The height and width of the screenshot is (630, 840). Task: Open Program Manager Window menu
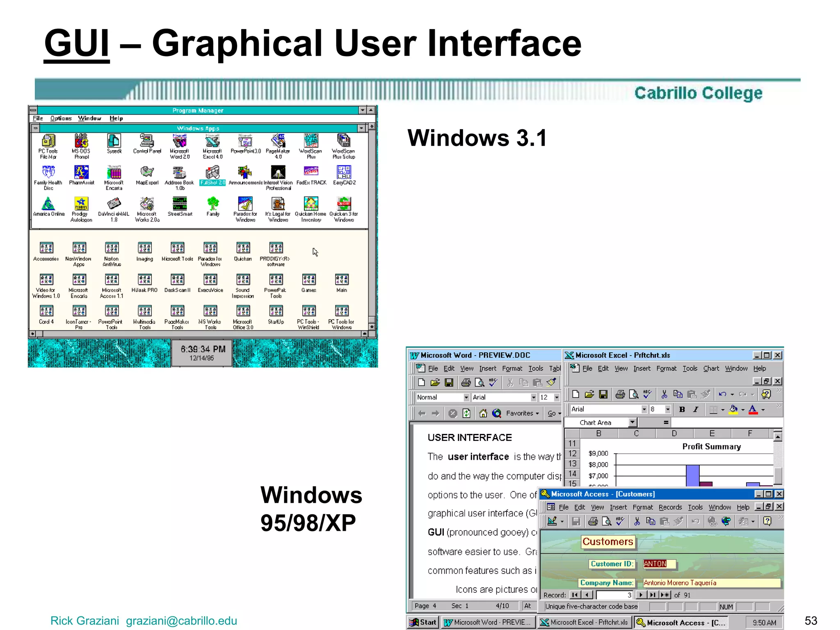pos(89,119)
